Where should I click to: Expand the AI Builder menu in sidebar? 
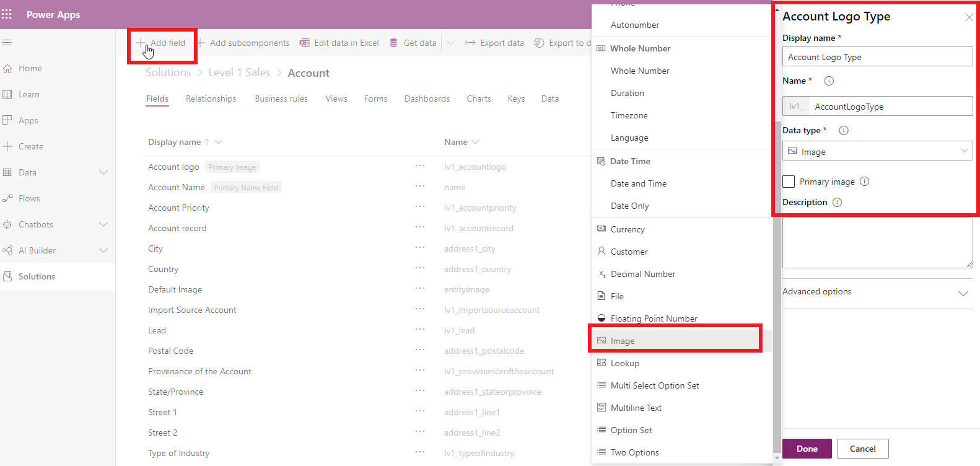pos(103,250)
